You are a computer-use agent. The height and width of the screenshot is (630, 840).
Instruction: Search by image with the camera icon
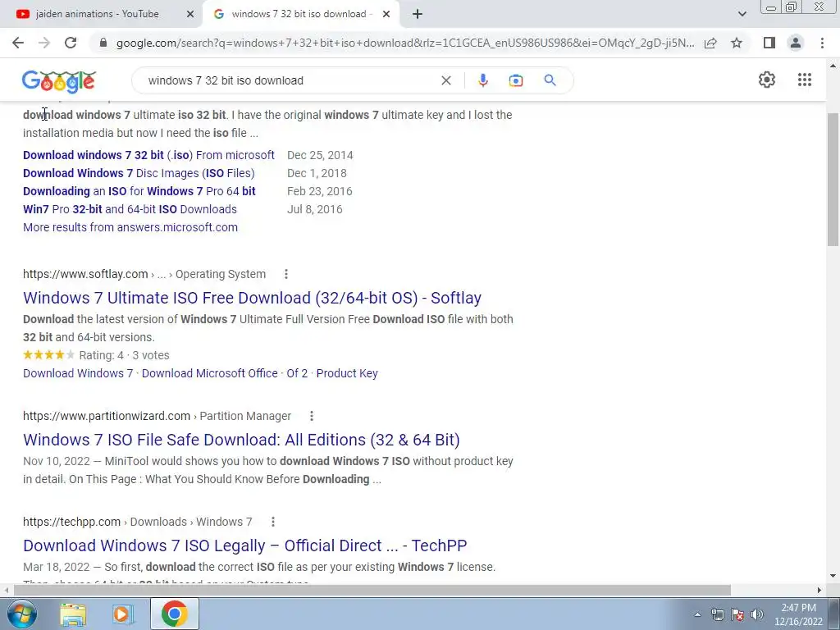tap(516, 80)
